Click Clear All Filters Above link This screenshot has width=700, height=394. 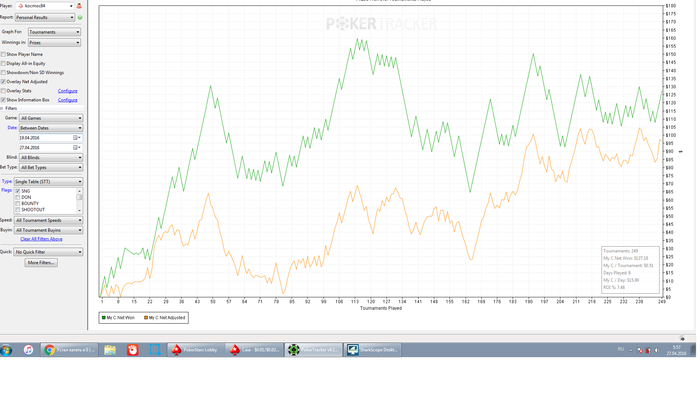(x=41, y=239)
